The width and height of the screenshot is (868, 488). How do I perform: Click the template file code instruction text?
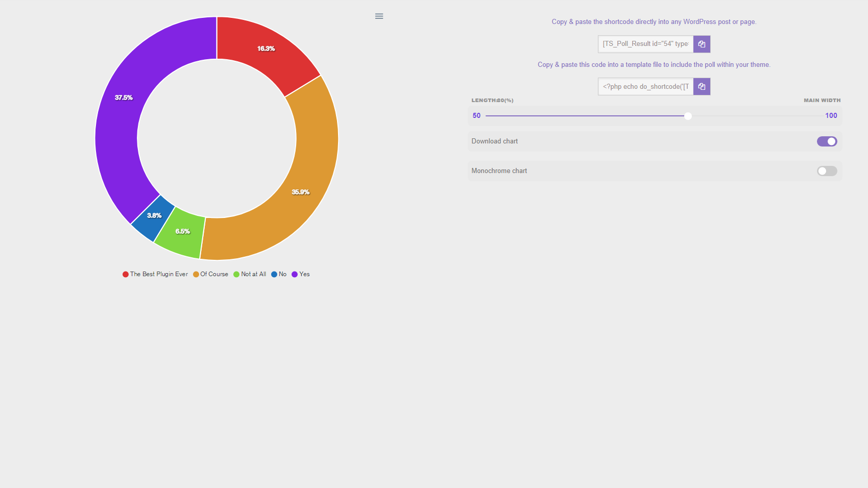(654, 65)
